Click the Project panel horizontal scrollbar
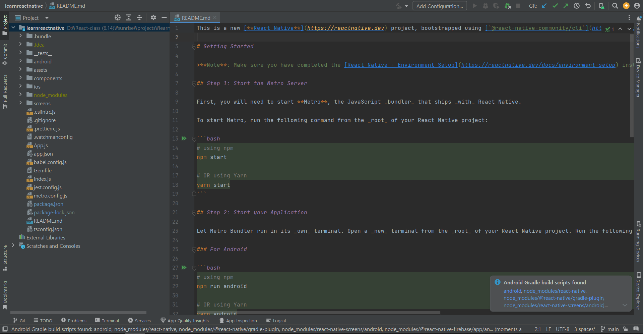The width and height of the screenshot is (644, 334). point(78,312)
